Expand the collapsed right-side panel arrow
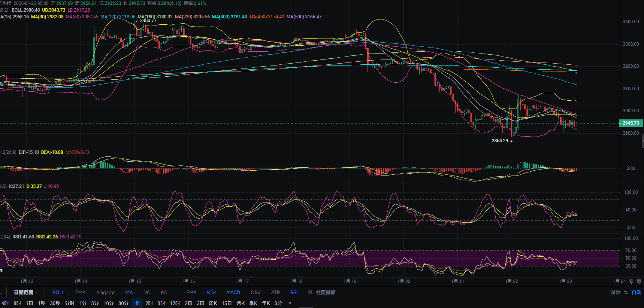The width and height of the screenshot is (644, 308). pos(642,141)
